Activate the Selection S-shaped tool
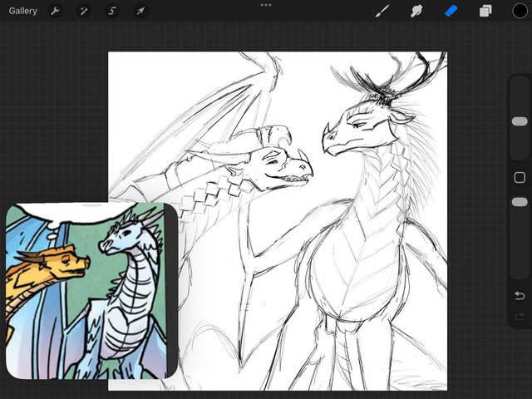 pyautogui.click(x=112, y=11)
